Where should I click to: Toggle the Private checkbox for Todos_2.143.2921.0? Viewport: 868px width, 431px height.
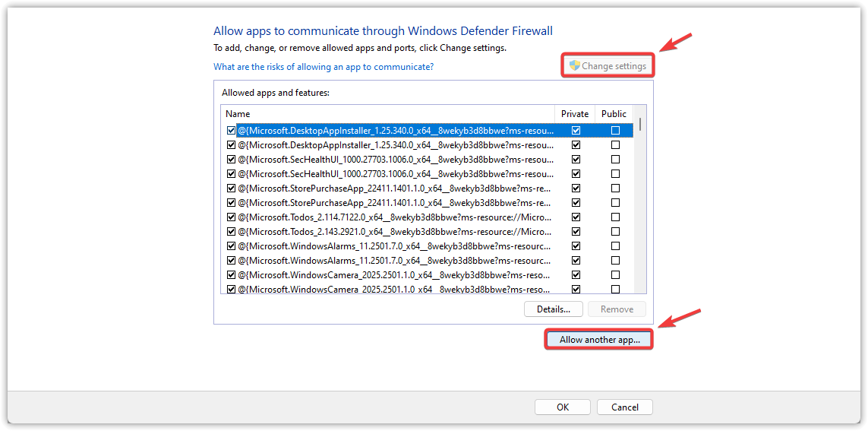pos(576,232)
